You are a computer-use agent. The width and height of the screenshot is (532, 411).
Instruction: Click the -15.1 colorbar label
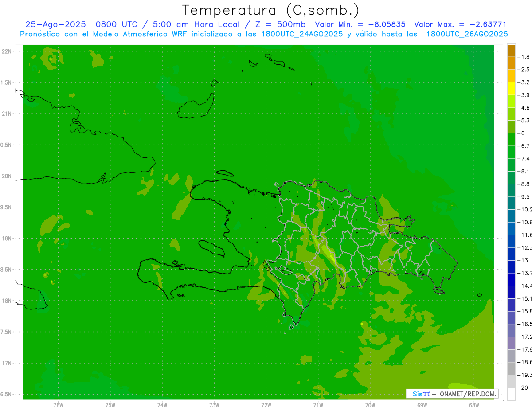pos(524,298)
